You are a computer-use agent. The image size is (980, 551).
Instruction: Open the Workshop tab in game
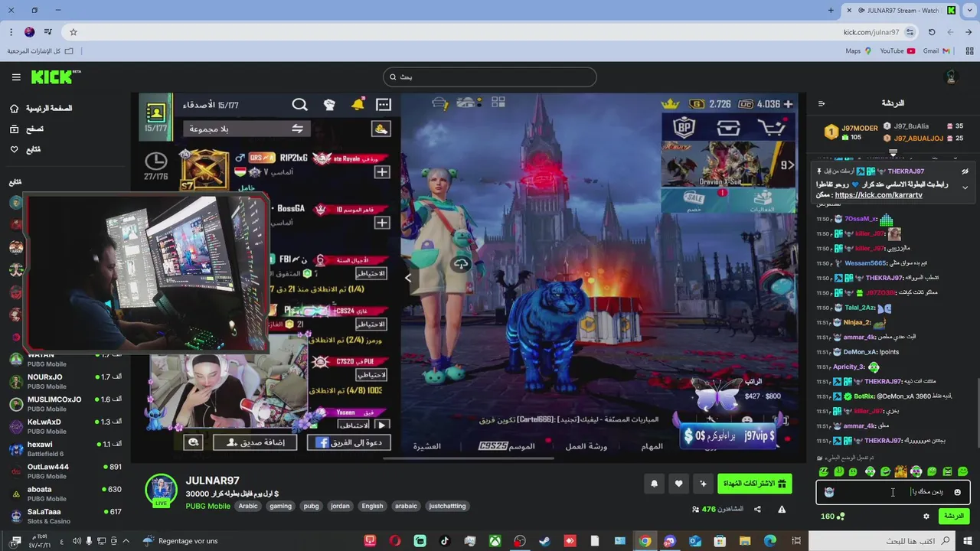click(586, 446)
